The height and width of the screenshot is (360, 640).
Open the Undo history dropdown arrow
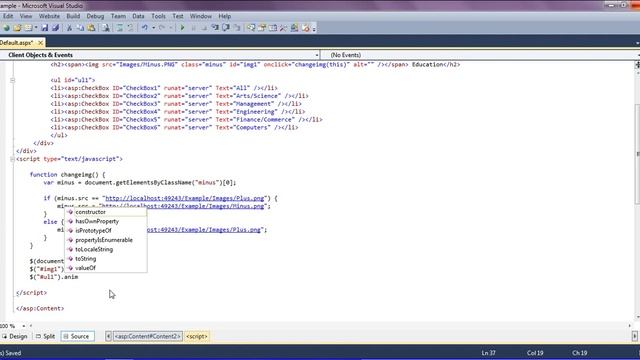tap(153, 28)
